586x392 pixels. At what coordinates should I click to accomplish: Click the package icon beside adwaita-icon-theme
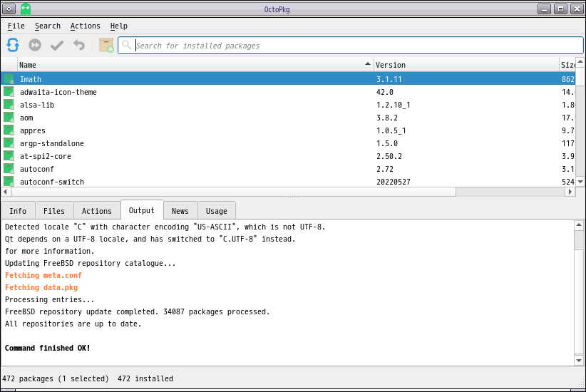pyautogui.click(x=9, y=91)
